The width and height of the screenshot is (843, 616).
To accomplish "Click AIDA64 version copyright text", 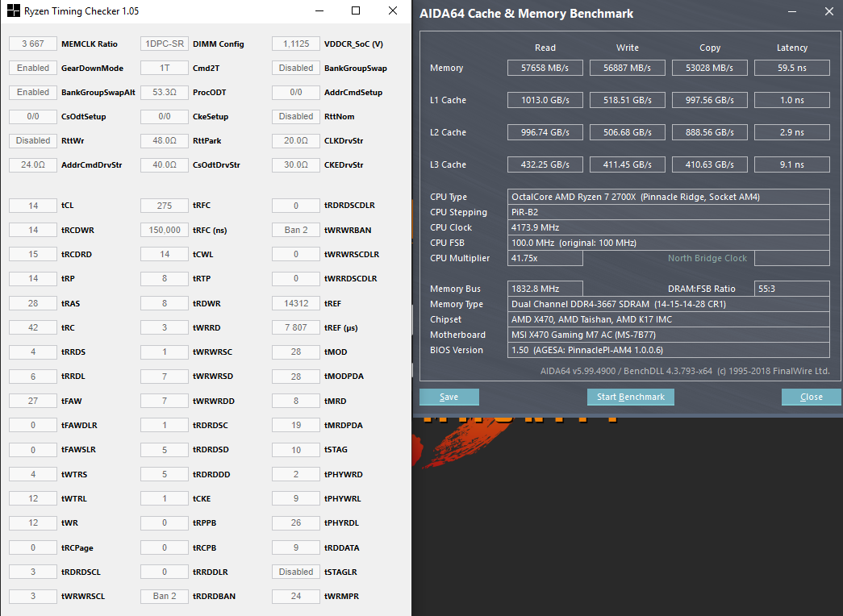I will click(x=685, y=371).
